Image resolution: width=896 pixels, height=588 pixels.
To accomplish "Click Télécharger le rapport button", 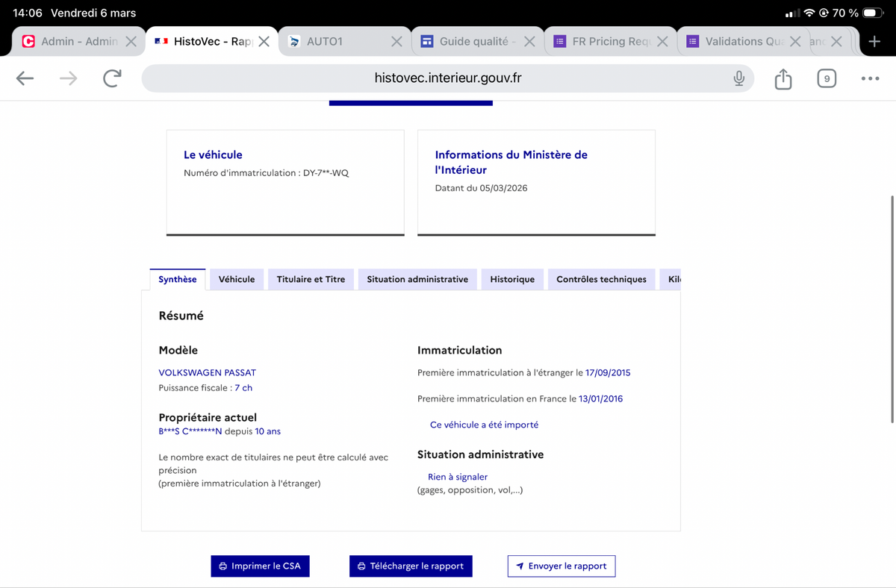I will pos(411,566).
